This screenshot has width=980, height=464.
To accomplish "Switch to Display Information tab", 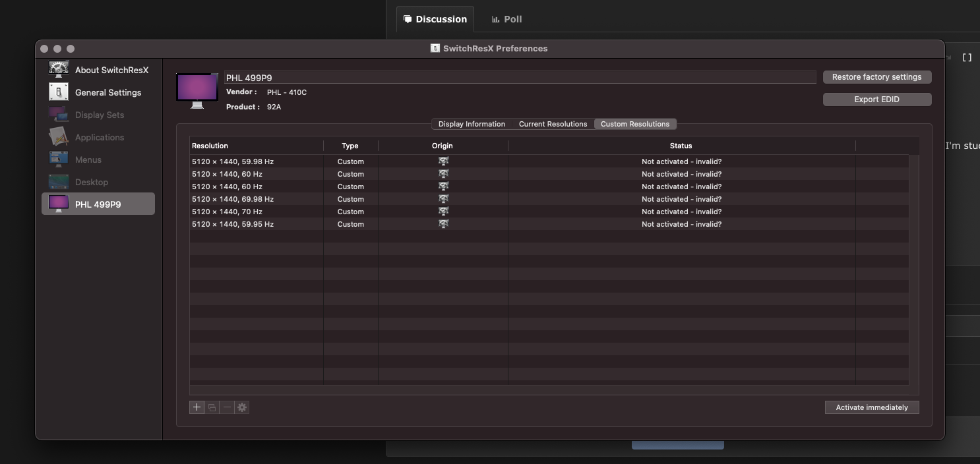I will click(472, 124).
